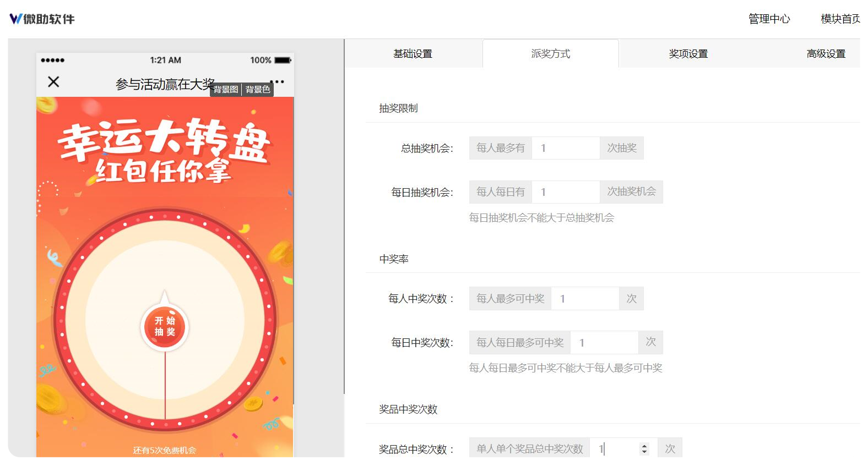Click the 每人最多有 field prefix label
Image resolution: width=868 pixels, height=466 pixels.
click(501, 148)
